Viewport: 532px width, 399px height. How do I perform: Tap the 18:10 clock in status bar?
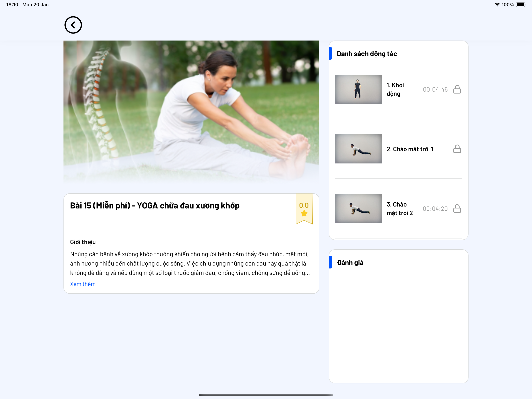(12, 4)
